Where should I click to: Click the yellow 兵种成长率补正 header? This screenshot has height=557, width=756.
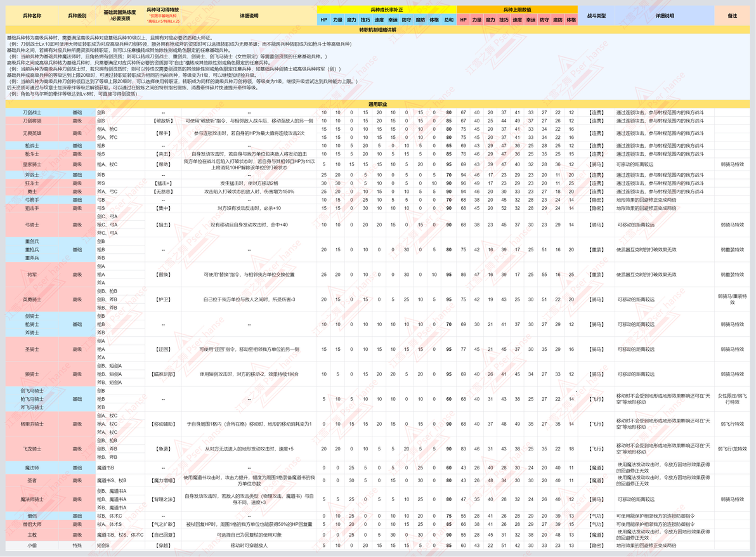tap(387, 10)
